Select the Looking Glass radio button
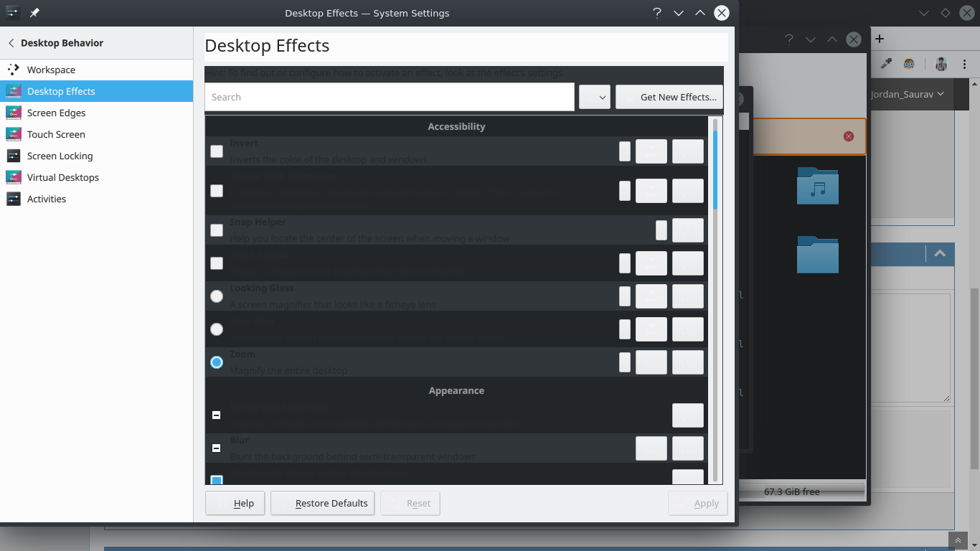Image resolution: width=980 pixels, height=551 pixels. coord(217,296)
